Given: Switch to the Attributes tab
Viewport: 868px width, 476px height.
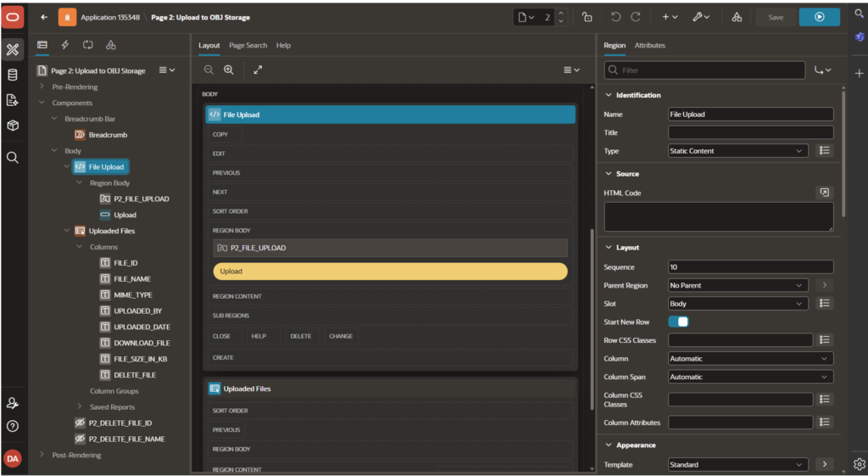Looking at the screenshot, I should pos(649,46).
